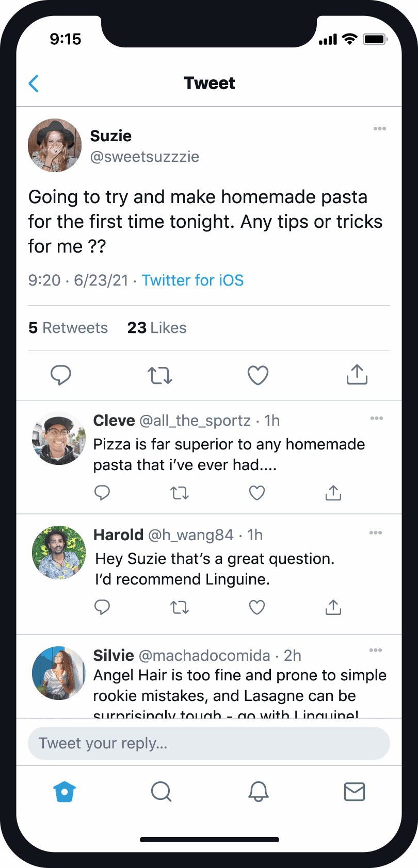
Task: Focus the 'Tweet your reply...' field
Action: 208,743
